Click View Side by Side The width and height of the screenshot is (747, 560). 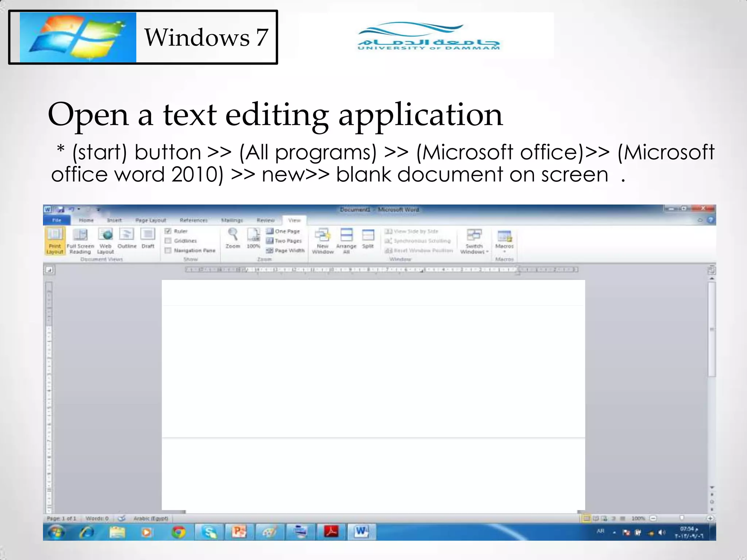click(x=412, y=231)
